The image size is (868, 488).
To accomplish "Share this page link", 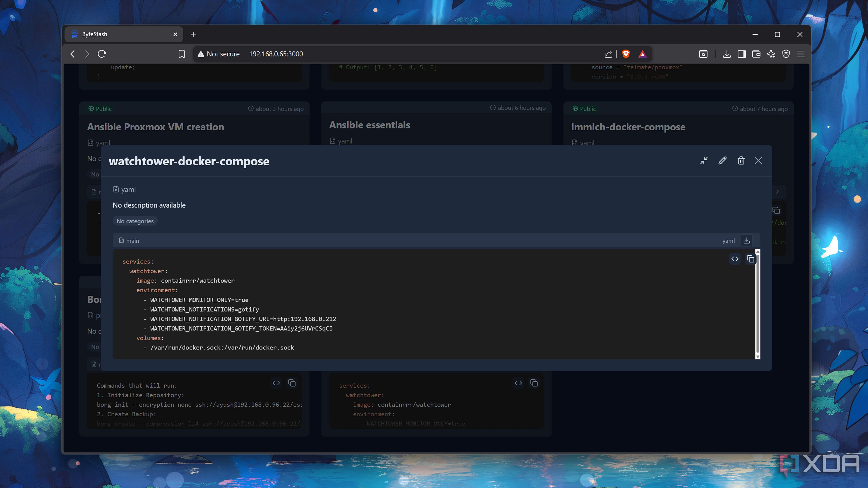I will (x=608, y=54).
